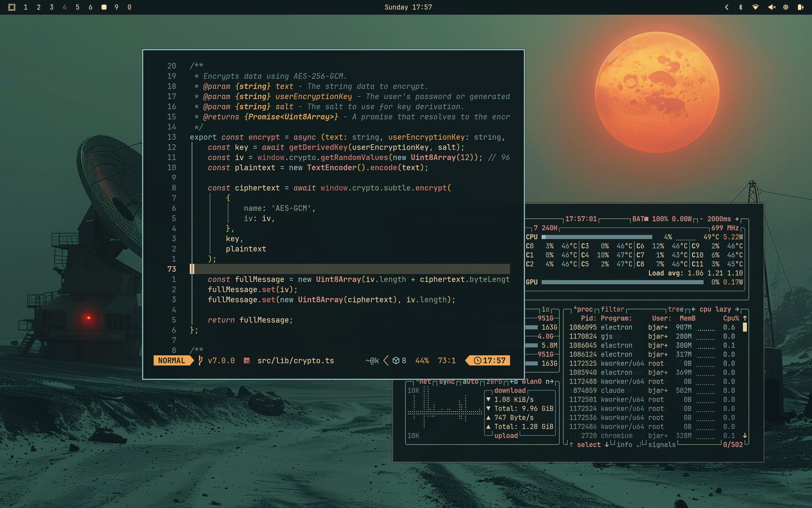Screen dimensions: 812x508
Task: Click the Wi-Fi icon in the top bar
Action: click(x=756, y=7)
